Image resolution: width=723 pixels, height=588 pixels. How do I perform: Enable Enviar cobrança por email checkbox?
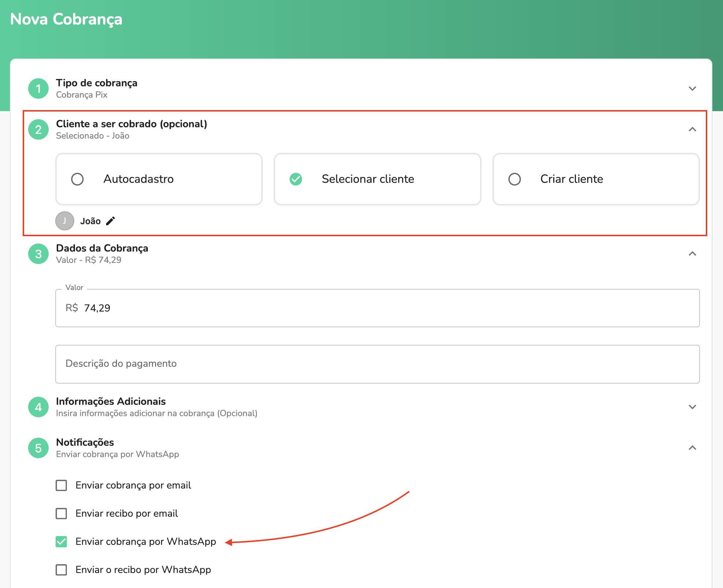point(61,485)
